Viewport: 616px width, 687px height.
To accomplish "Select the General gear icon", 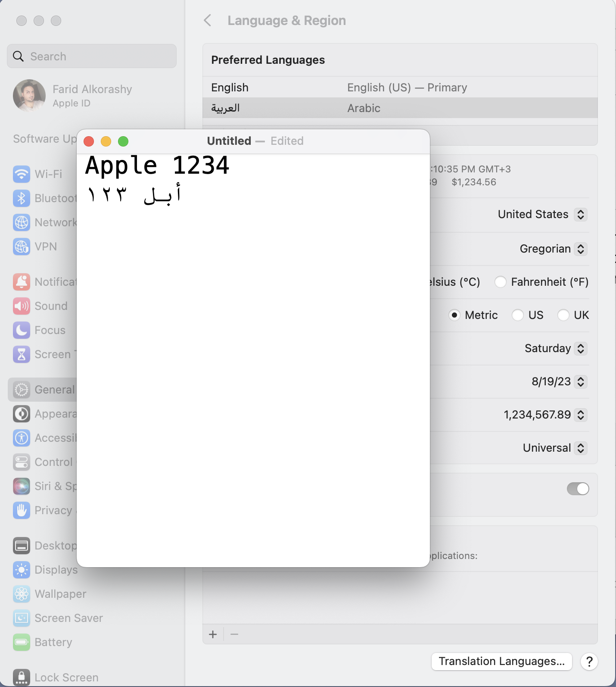I will pyautogui.click(x=22, y=390).
